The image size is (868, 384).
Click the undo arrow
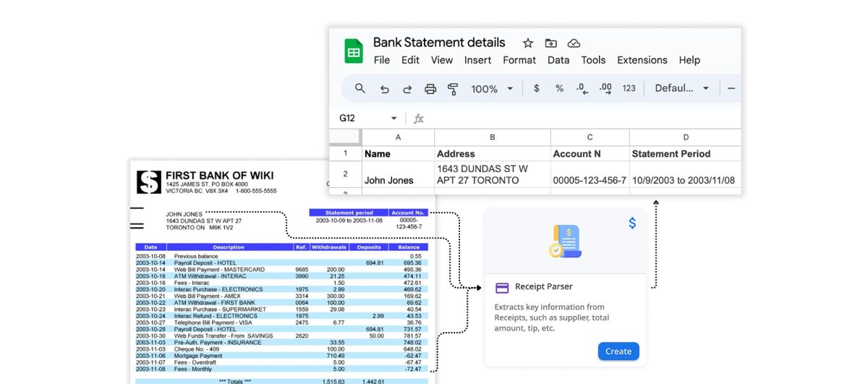point(384,89)
